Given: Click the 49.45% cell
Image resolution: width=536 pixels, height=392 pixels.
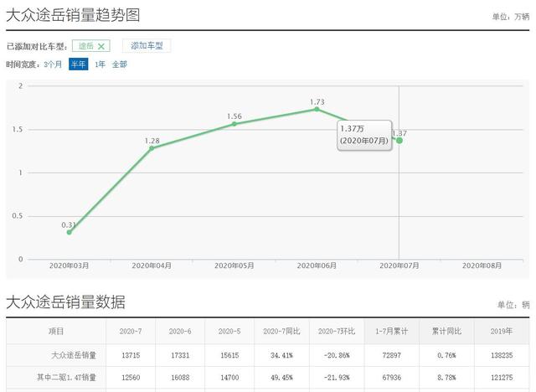Looking at the screenshot, I should pos(281,378).
